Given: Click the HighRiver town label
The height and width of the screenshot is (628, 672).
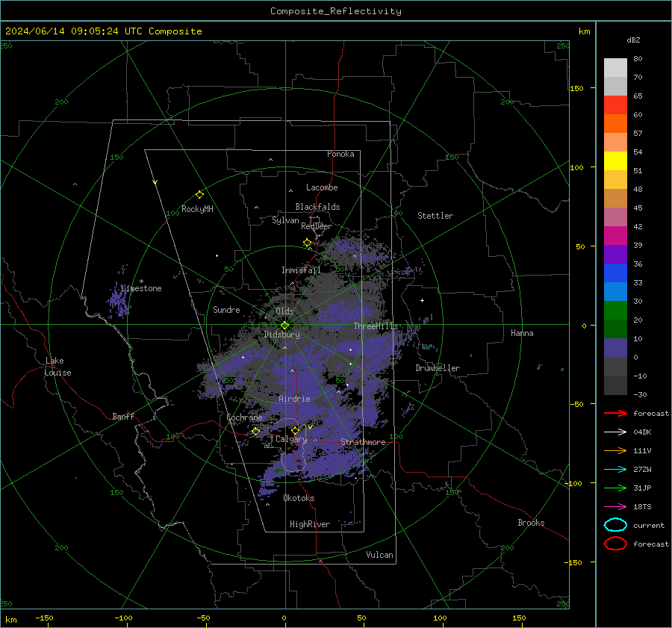Looking at the screenshot, I should (310, 524).
